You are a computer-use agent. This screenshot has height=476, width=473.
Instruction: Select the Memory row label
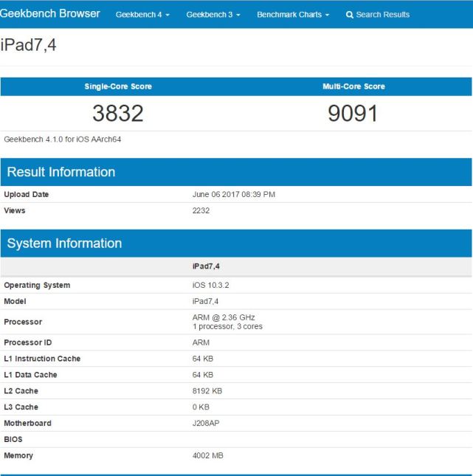tap(18, 455)
